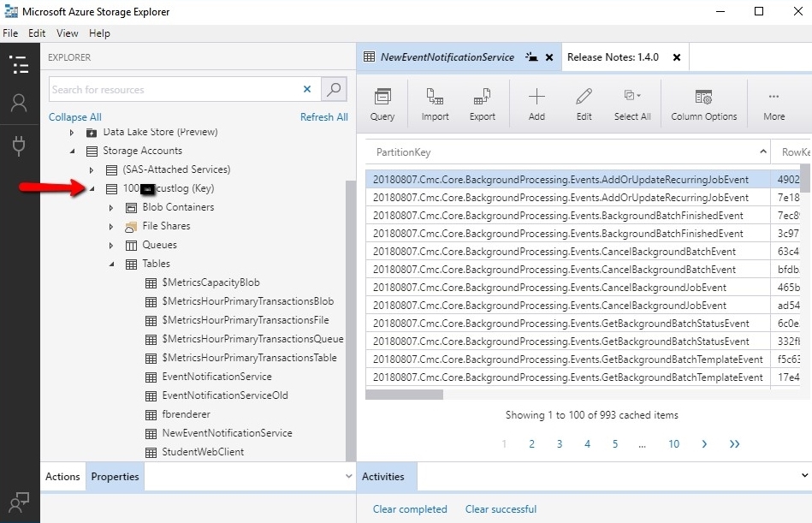Click the Export icon
Image resolution: width=812 pixels, height=523 pixels.
(484, 103)
